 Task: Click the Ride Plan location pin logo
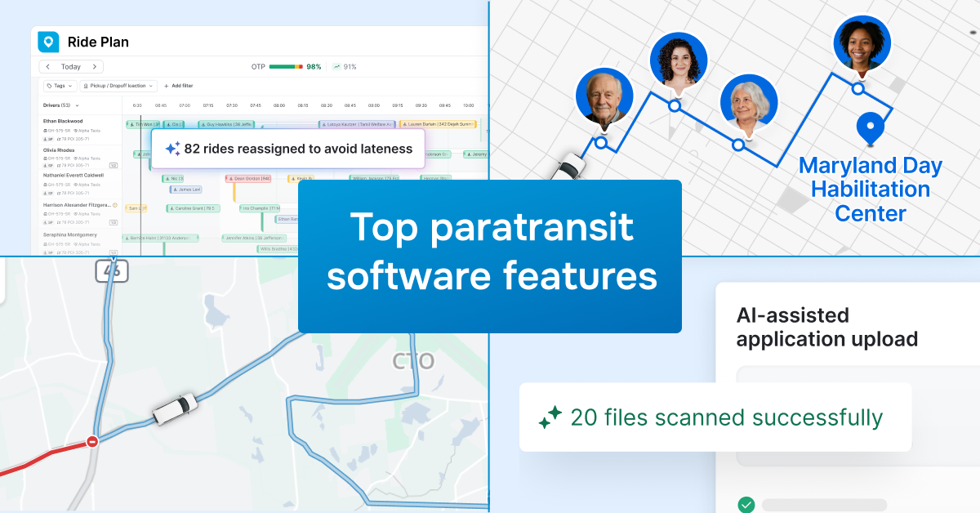(x=49, y=42)
